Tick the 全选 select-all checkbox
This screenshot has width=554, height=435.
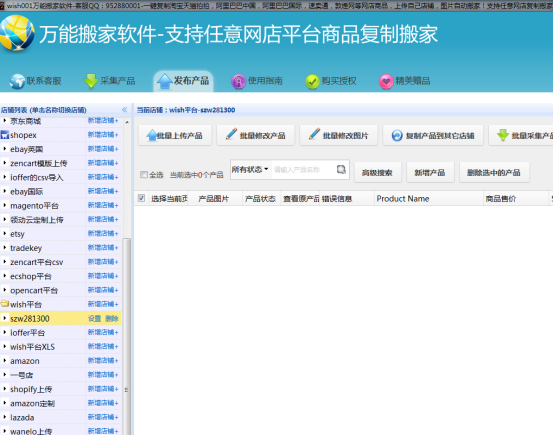click(x=143, y=175)
